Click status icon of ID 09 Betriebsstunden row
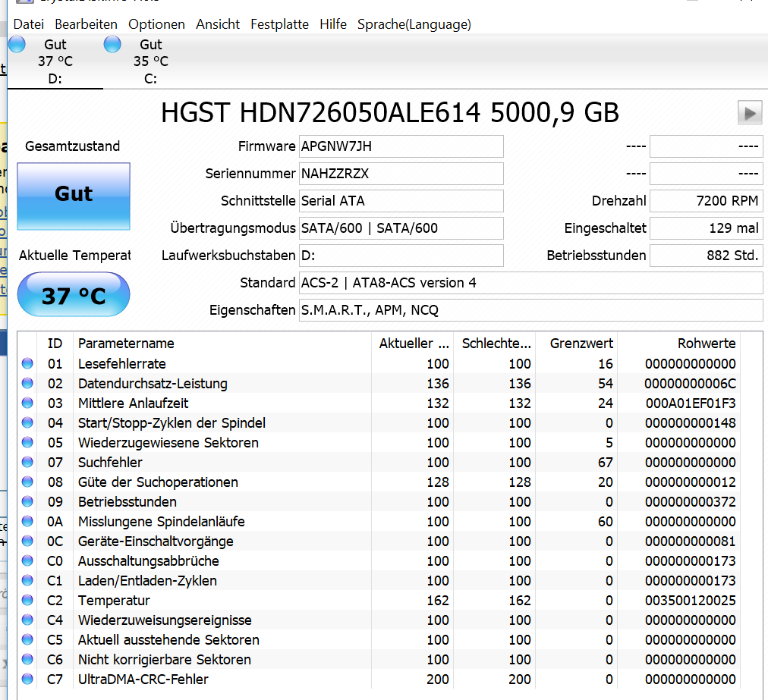Screen dimensions: 768x700 click(27, 502)
